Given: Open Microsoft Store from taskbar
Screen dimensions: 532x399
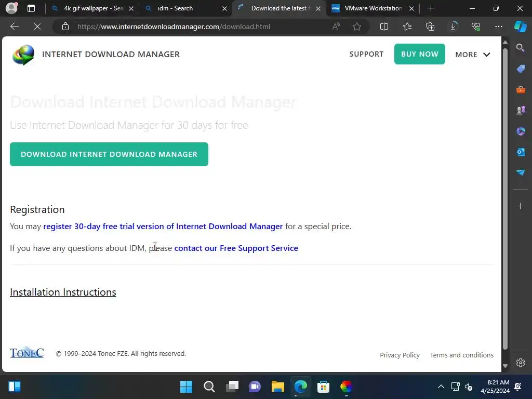Looking at the screenshot, I should pyautogui.click(x=323, y=387).
